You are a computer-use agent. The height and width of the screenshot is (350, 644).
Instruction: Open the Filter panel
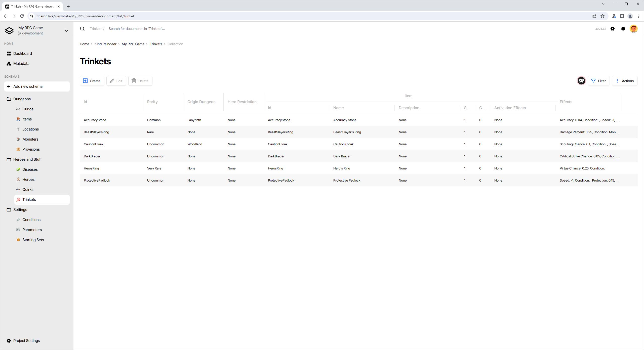pos(599,81)
